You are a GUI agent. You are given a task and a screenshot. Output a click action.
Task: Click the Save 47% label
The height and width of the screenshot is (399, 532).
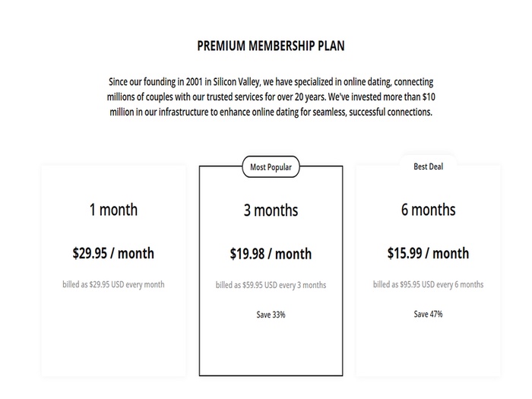click(428, 314)
